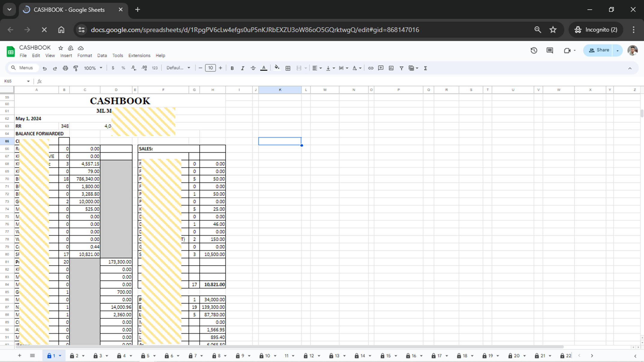
Task: Click the Print icon in toolbar
Action: click(x=65, y=68)
